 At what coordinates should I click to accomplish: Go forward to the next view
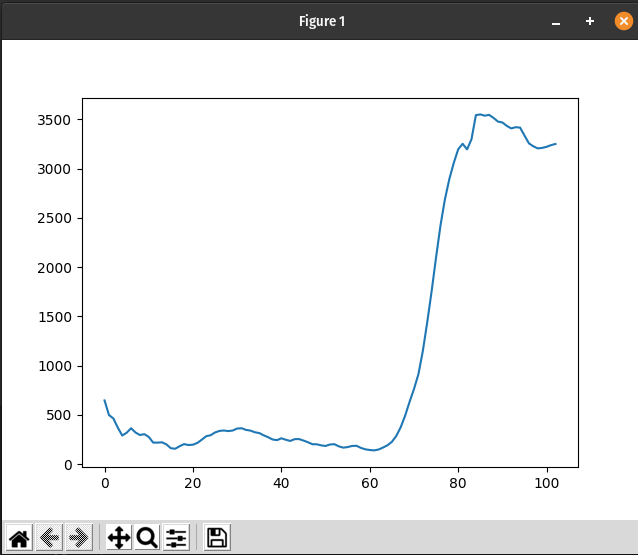[79, 538]
